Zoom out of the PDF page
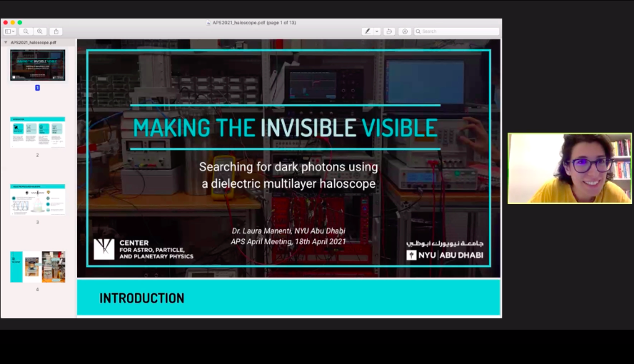 (x=26, y=31)
